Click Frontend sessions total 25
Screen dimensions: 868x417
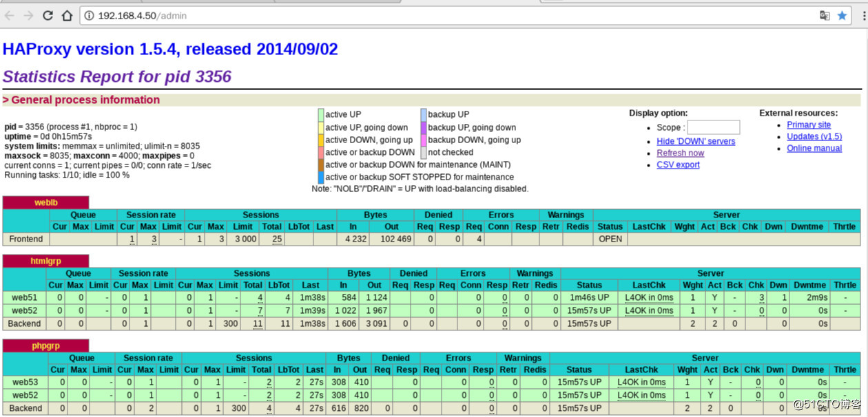click(x=277, y=239)
